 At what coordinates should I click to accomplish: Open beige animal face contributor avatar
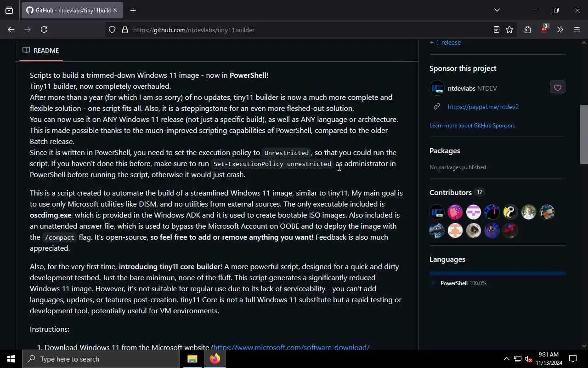pos(474,230)
